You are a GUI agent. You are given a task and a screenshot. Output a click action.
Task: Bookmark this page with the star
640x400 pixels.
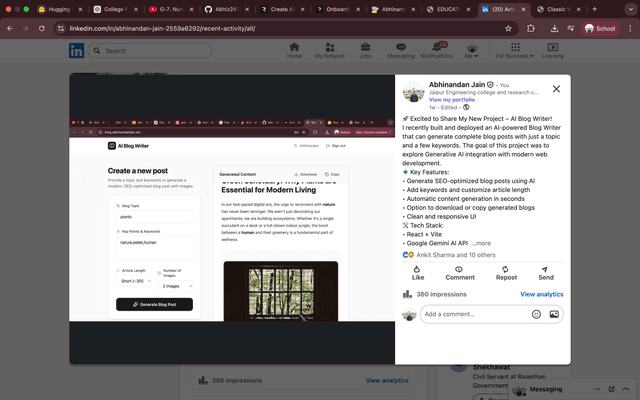click(508, 29)
